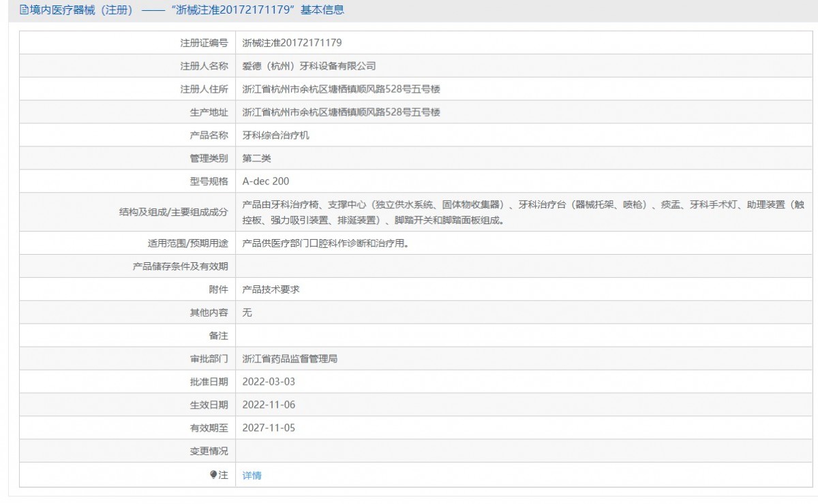Click the 变更情况 label cell
This screenshot has width=818, height=504.
pyautogui.click(x=127, y=452)
